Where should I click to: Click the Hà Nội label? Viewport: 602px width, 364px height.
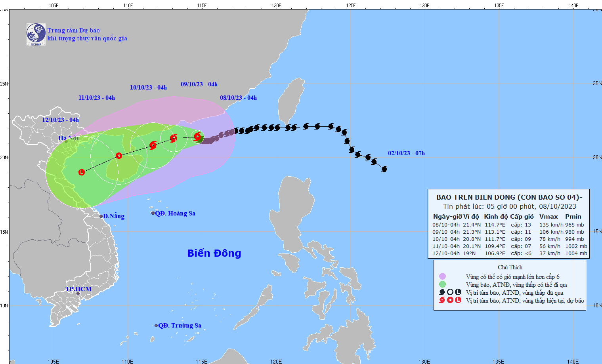[x=69, y=138]
